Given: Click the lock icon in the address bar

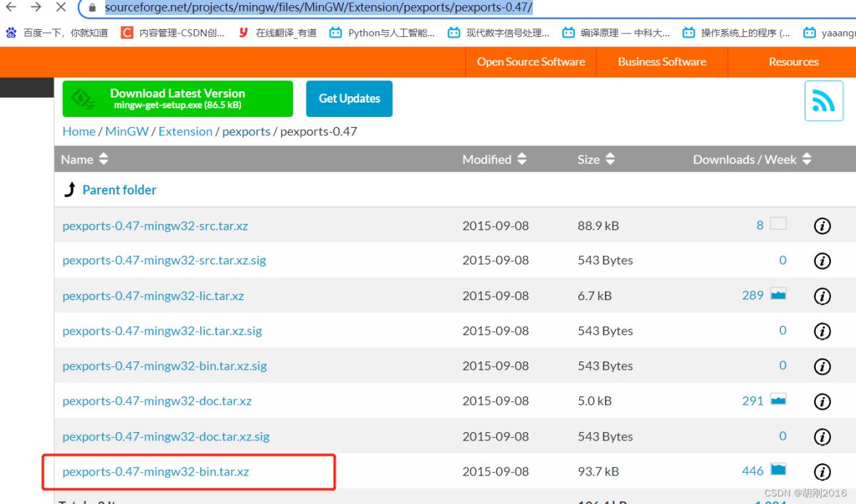Looking at the screenshot, I should coord(91,8).
